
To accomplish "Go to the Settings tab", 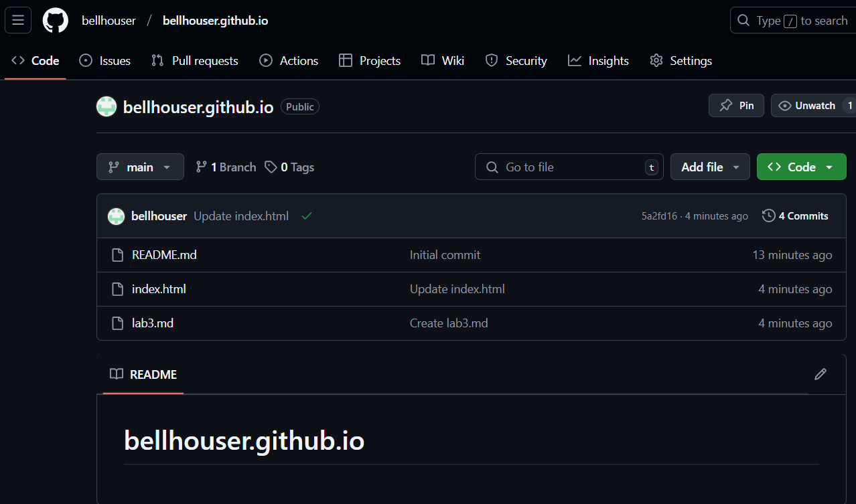I will point(681,61).
